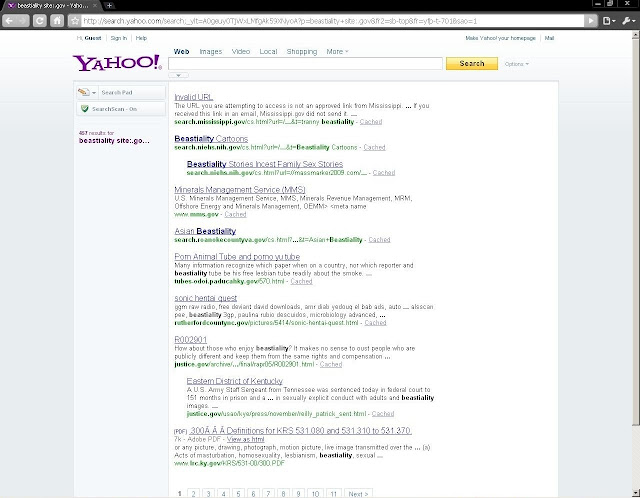Go to the browser Home icon
This screenshot has height=498, width=640.
(x=57, y=20)
